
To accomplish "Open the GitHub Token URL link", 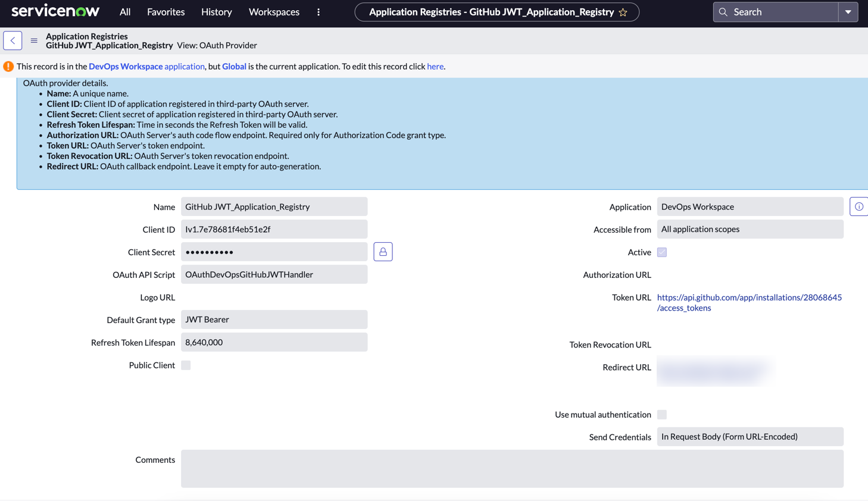I will [750, 302].
